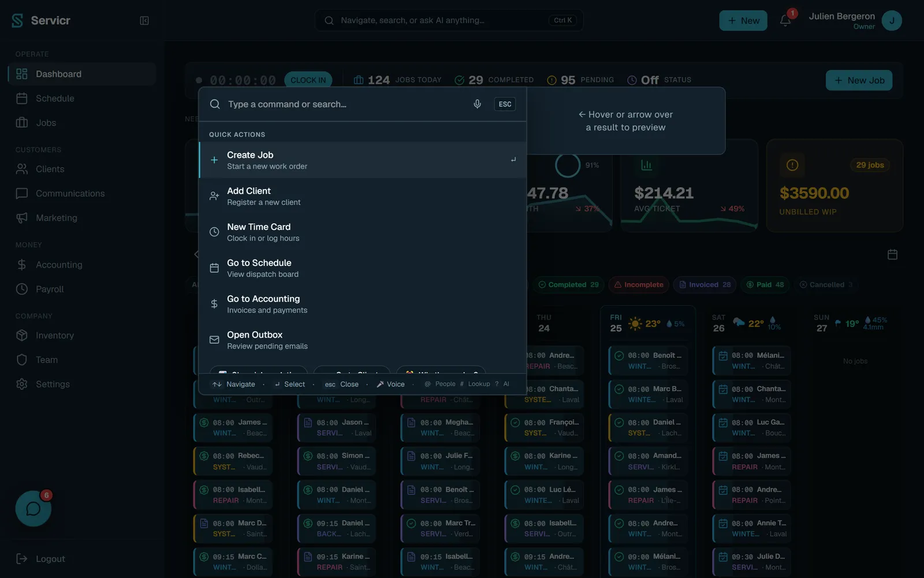Toggle the Completed 29 filter chip
The image size is (924, 578).
tap(568, 284)
